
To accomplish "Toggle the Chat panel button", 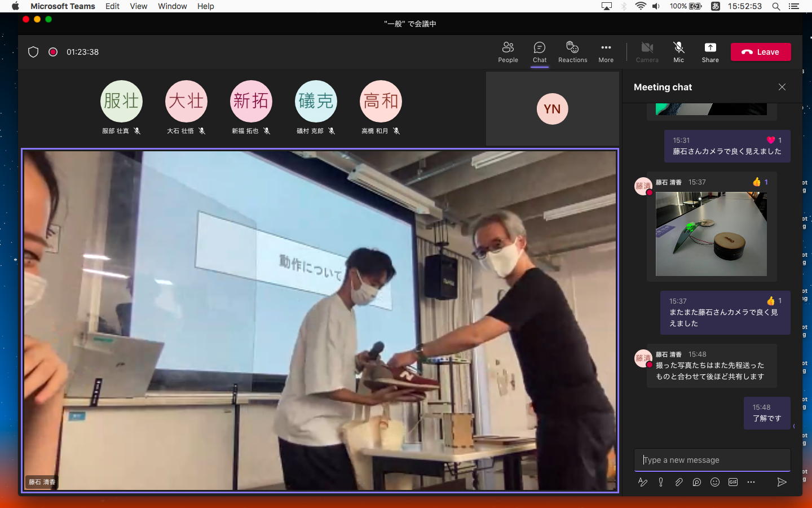I will [540, 52].
